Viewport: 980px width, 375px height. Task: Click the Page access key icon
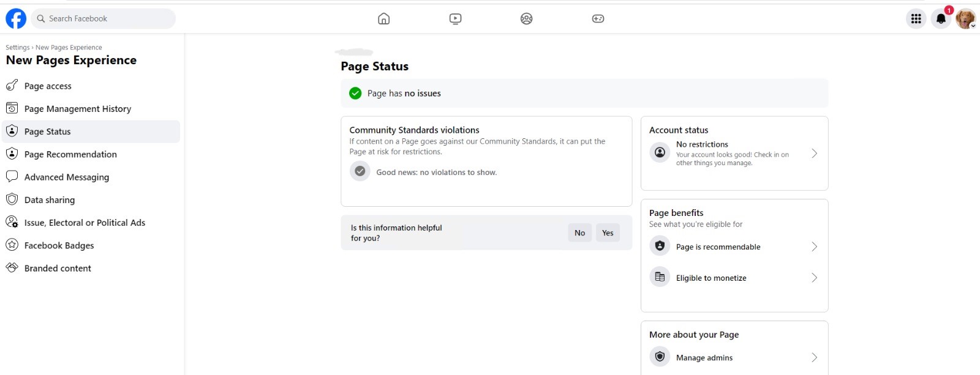tap(12, 85)
